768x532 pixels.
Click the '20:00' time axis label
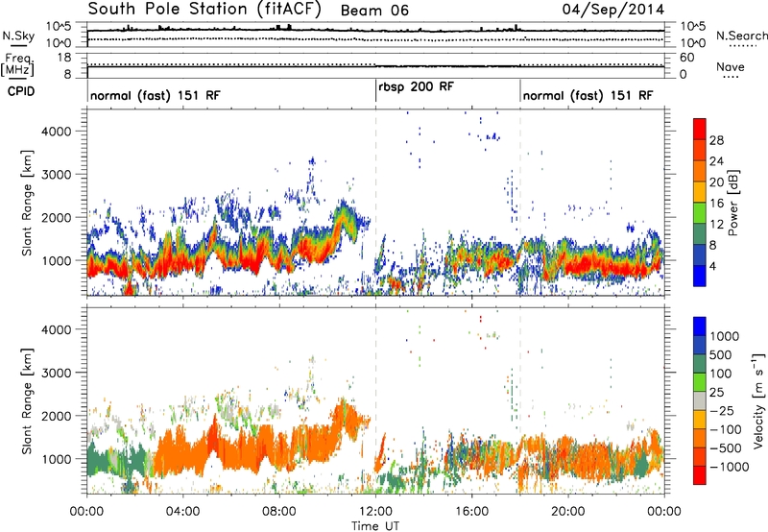point(568,512)
